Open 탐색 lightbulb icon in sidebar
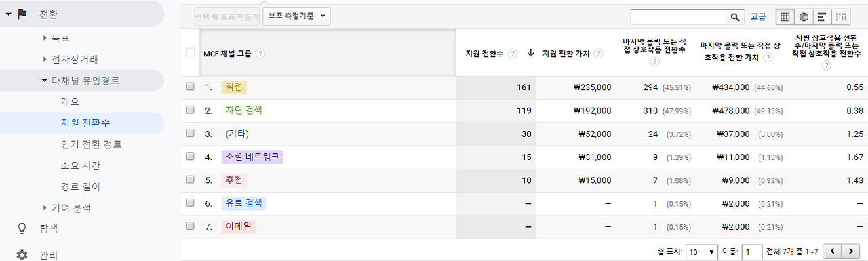The width and height of the screenshot is (868, 261). [22, 228]
